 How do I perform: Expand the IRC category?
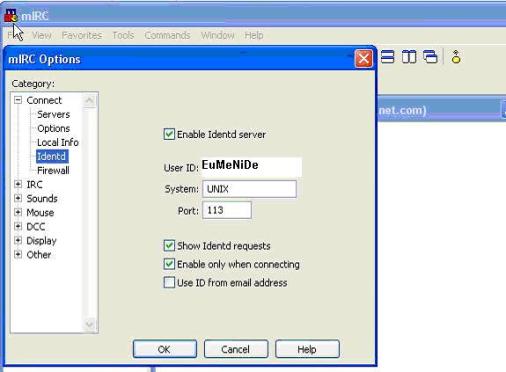tap(18, 184)
